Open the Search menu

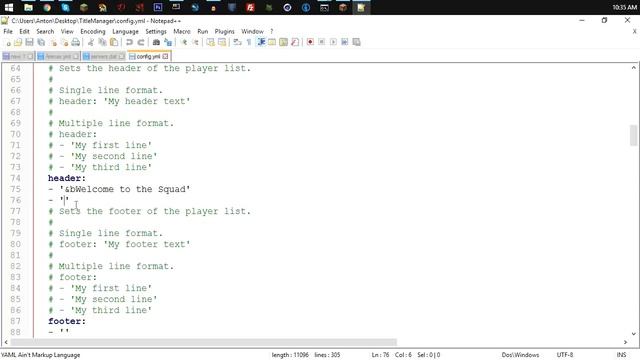45,31
